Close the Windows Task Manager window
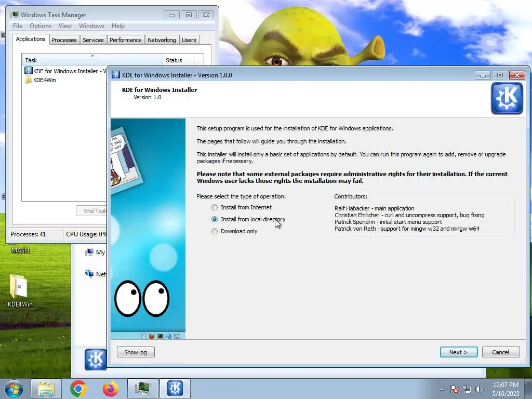 (x=206, y=15)
